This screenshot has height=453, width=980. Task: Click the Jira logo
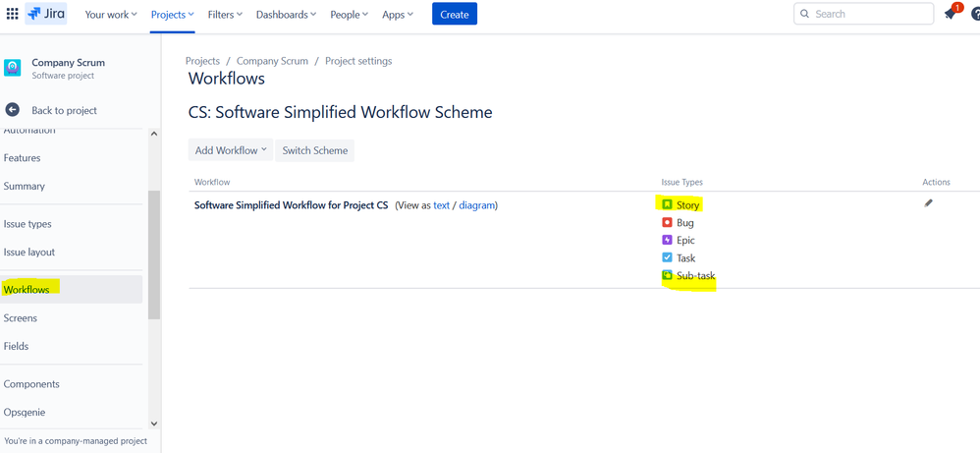45,14
